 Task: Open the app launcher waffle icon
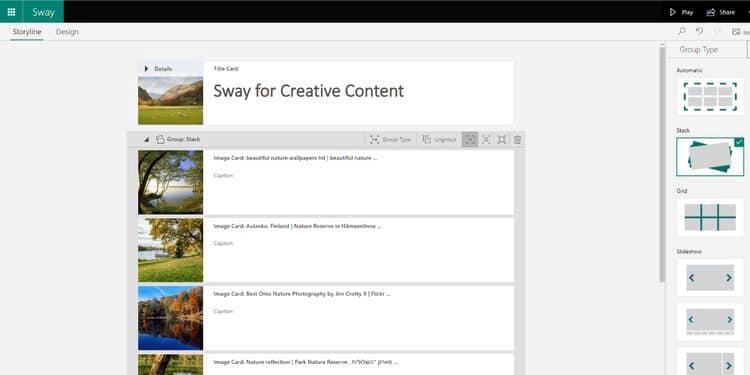pyautogui.click(x=11, y=11)
